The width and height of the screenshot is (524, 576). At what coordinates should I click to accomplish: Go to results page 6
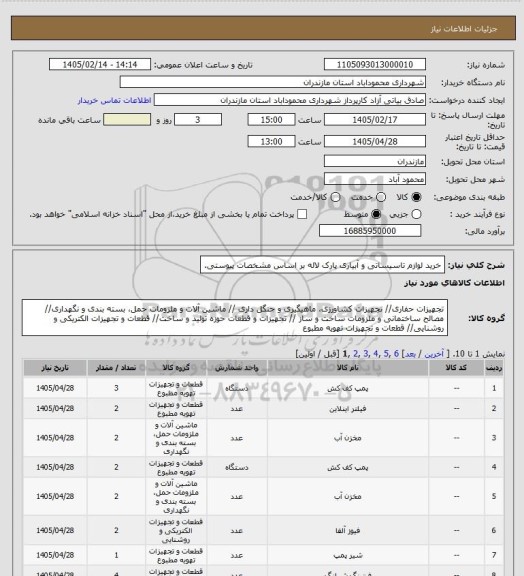pos(396,354)
